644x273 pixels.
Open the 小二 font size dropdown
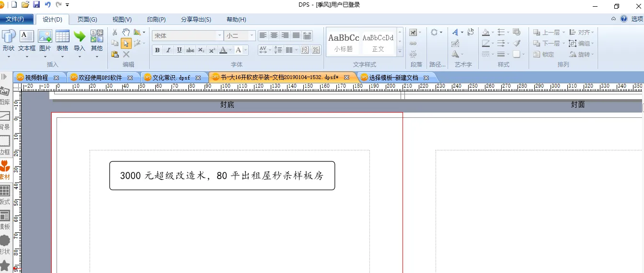tap(252, 35)
